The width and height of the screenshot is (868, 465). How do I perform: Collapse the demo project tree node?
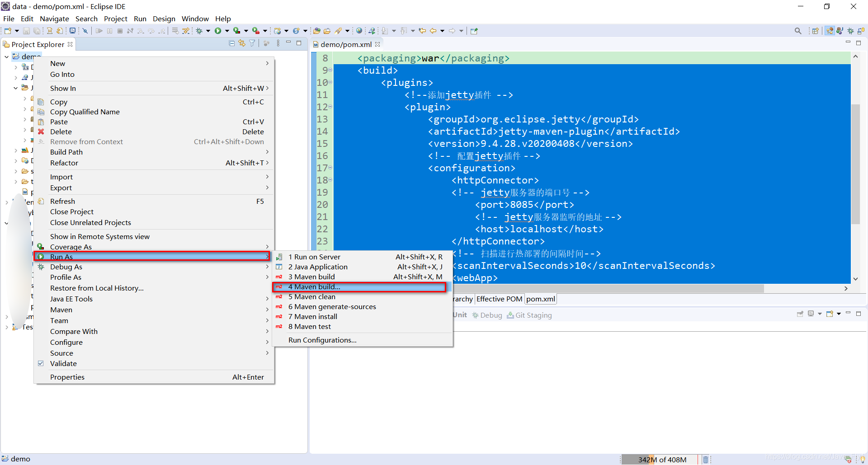pos(6,56)
